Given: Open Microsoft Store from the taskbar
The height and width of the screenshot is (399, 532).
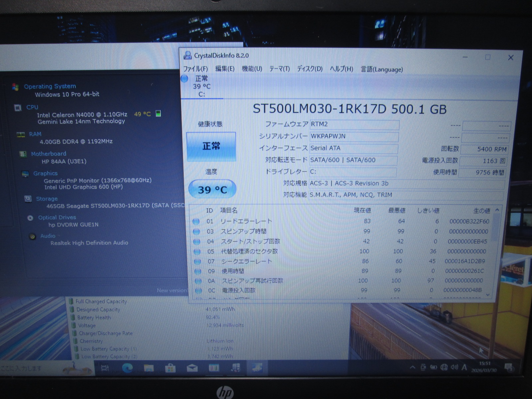Looking at the screenshot, I should coord(170,368).
